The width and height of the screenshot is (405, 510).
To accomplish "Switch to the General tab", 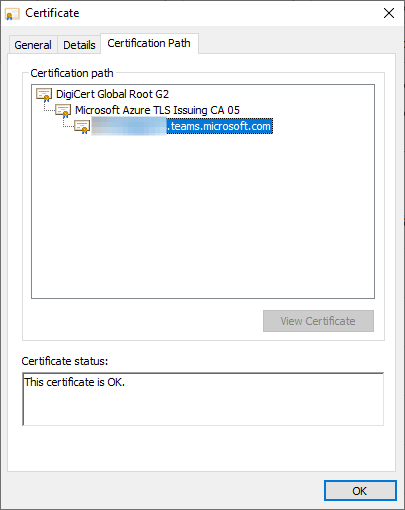I will [33, 45].
